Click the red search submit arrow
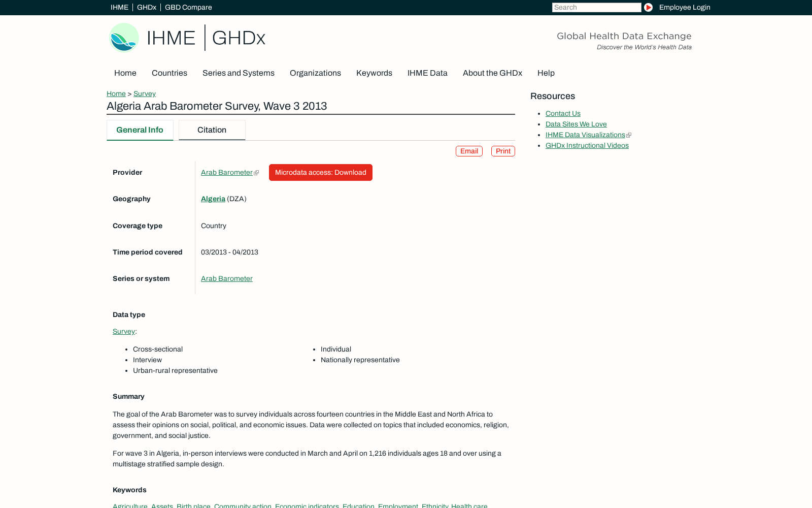The width and height of the screenshot is (812, 508). click(x=648, y=7)
